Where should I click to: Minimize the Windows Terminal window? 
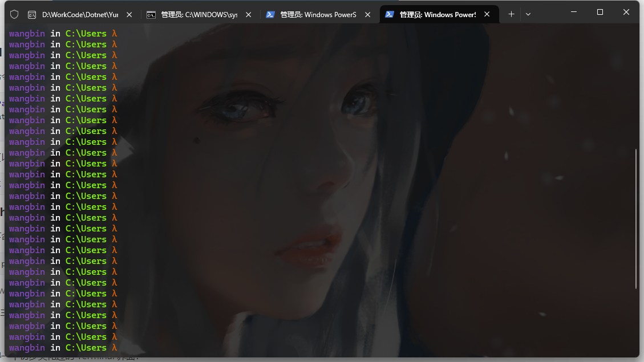point(574,12)
